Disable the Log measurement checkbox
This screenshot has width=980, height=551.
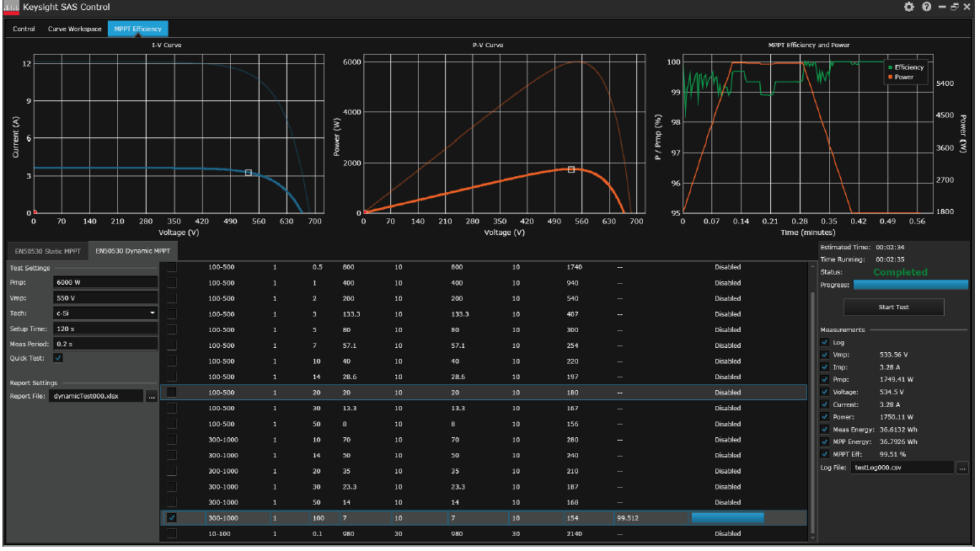click(x=824, y=343)
